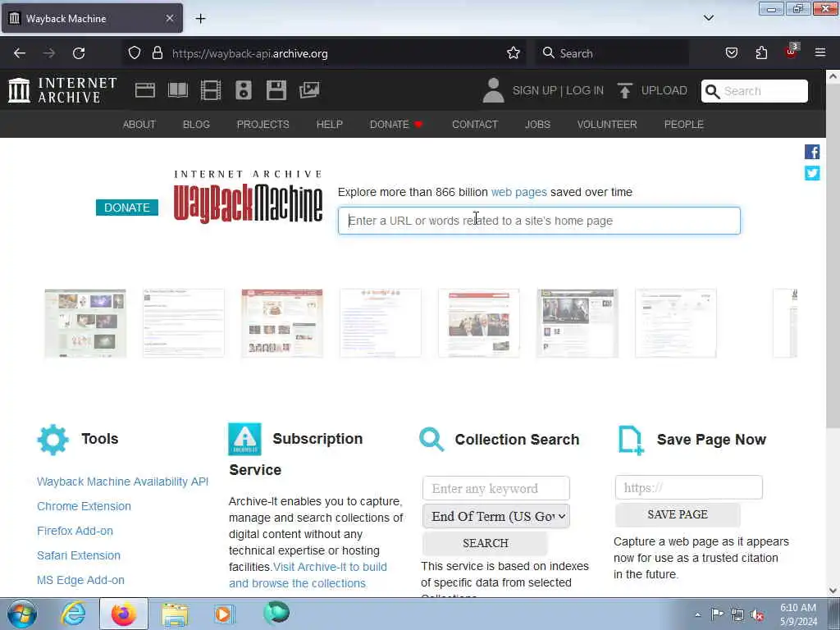Open the JOBS menu item
Screen dimensions: 840x630
point(538,125)
